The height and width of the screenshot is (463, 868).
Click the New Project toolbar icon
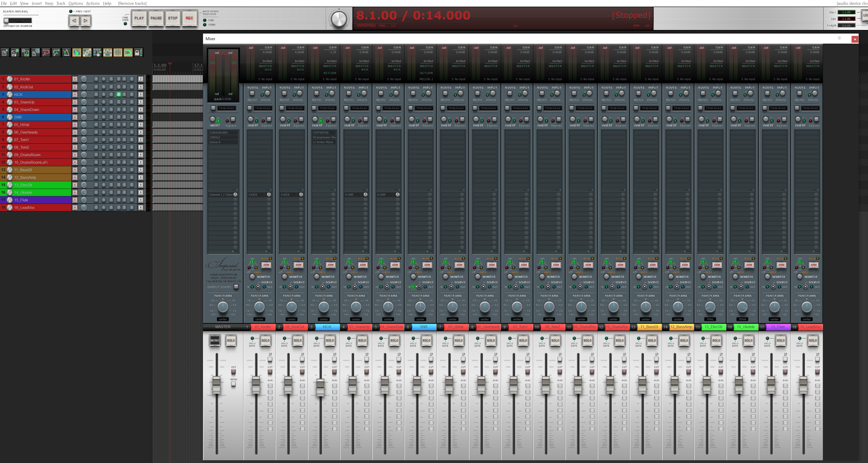coord(5,53)
